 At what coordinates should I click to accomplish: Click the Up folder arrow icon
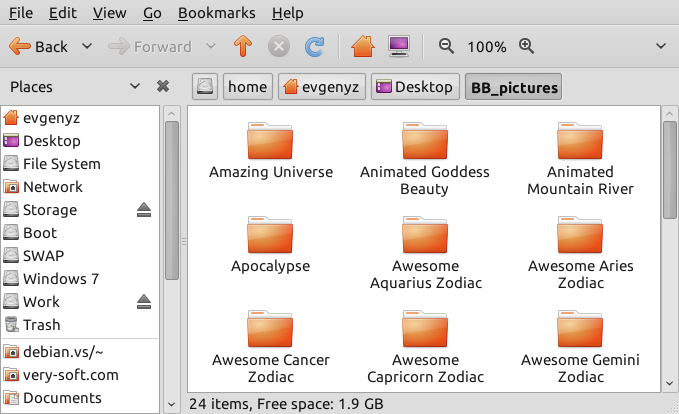pos(241,47)
